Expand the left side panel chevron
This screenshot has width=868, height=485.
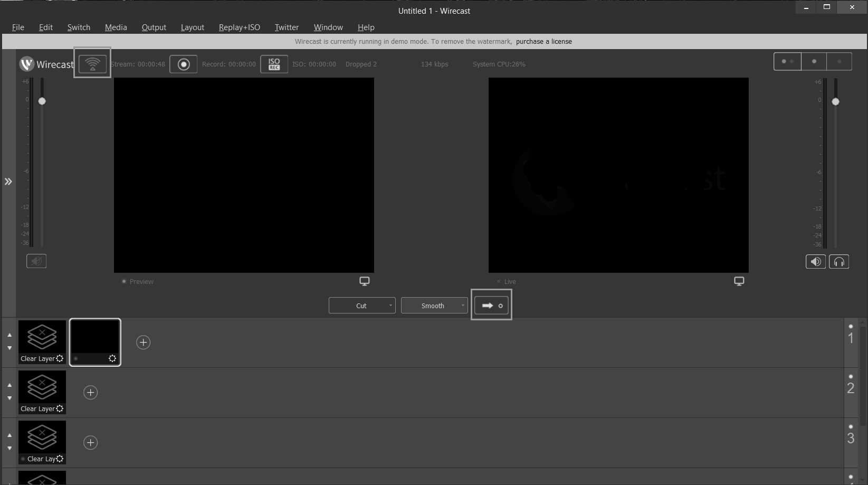(x=8, y=181)
